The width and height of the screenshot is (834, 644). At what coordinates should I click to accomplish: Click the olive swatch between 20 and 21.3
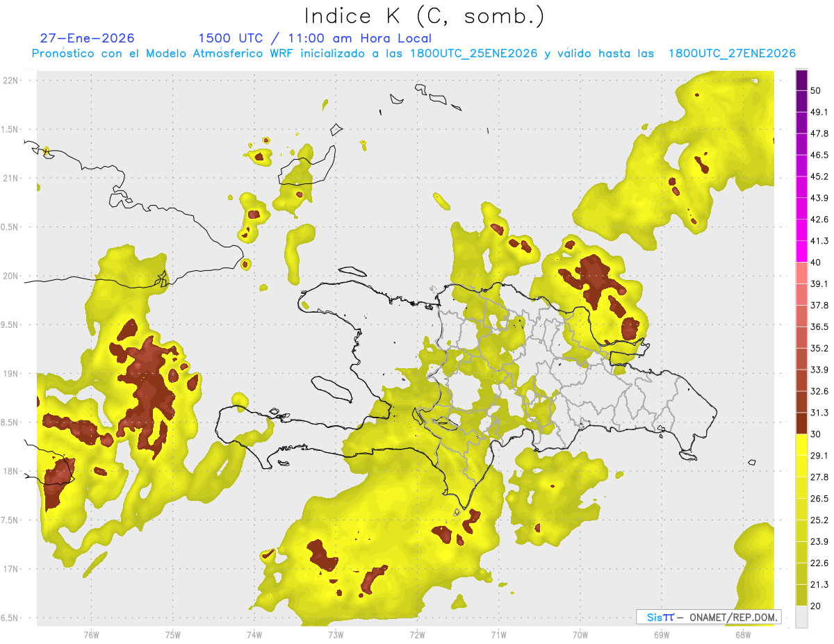801,595
